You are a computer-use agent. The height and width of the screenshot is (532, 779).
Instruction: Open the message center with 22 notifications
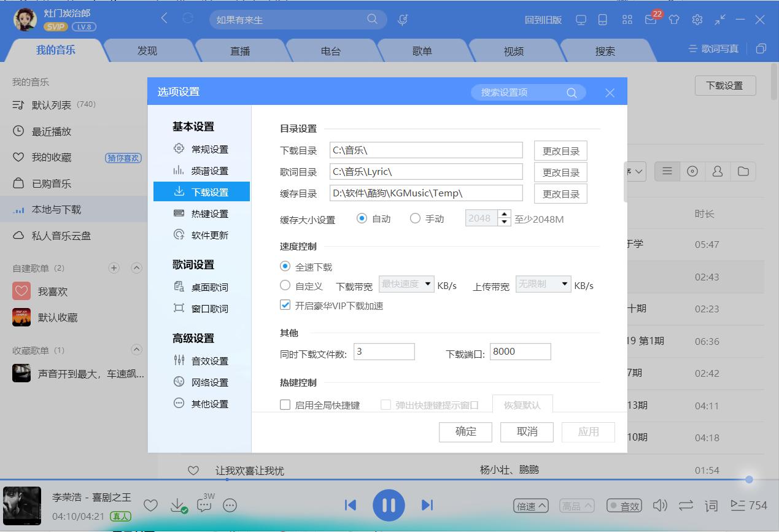650,20
